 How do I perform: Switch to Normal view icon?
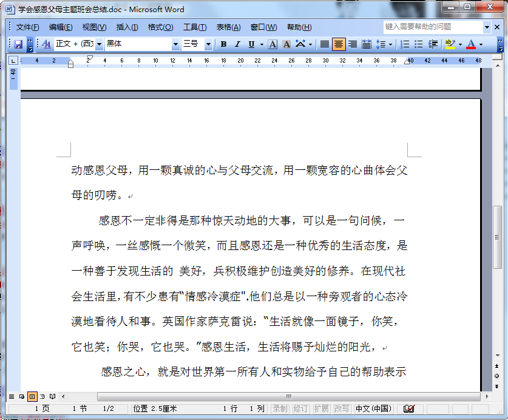pyautogui.click(x=12, y=396)
